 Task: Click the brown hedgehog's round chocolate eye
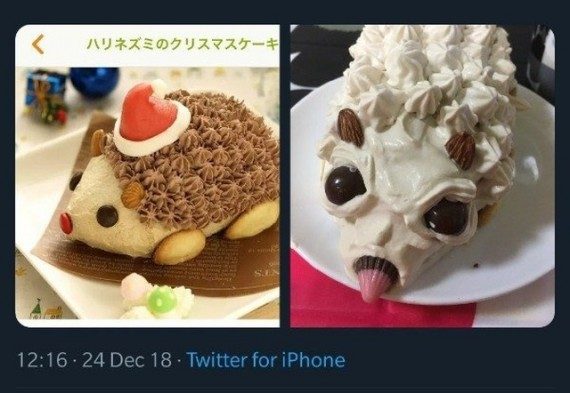(107, 216)
